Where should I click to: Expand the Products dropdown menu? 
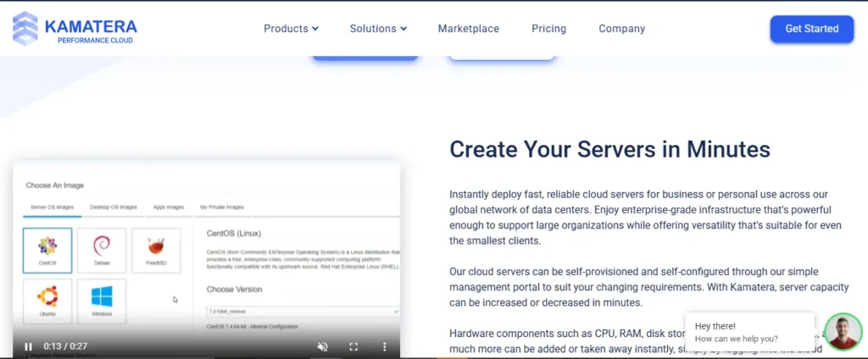[x=291, y=29]
